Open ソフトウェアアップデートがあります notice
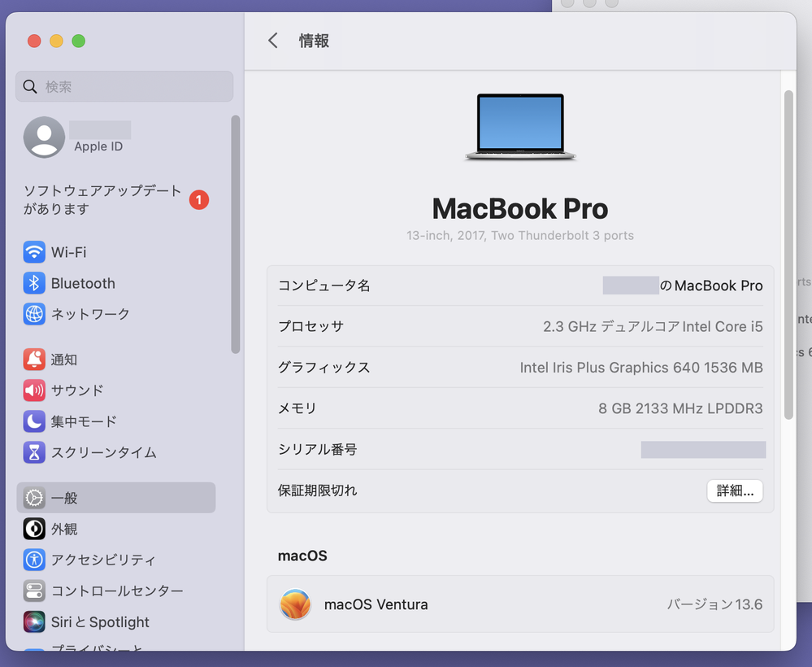 coord(102,199)
